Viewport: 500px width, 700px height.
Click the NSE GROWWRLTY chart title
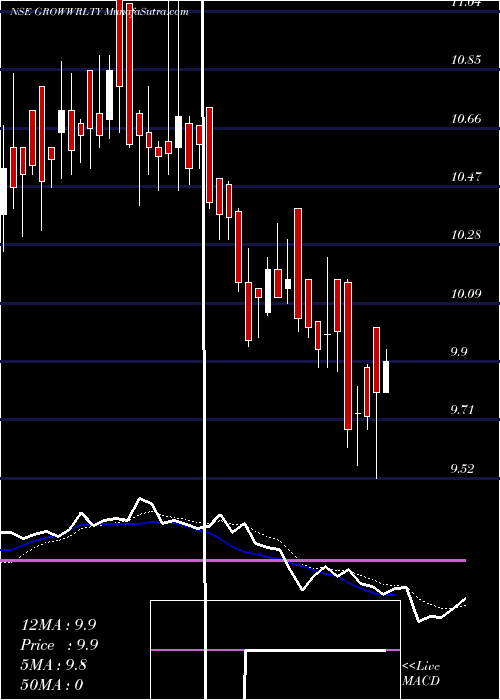(x=100, y=12)
